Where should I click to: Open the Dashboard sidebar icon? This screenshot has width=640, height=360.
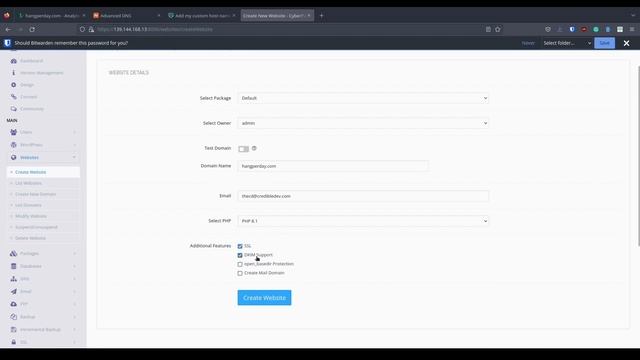(13, 61)
